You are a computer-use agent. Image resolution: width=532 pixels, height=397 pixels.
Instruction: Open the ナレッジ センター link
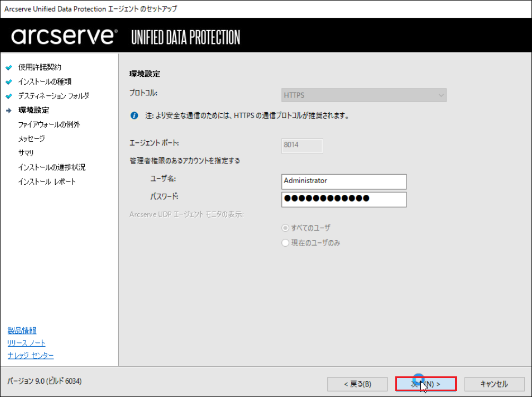coord(31,355)
